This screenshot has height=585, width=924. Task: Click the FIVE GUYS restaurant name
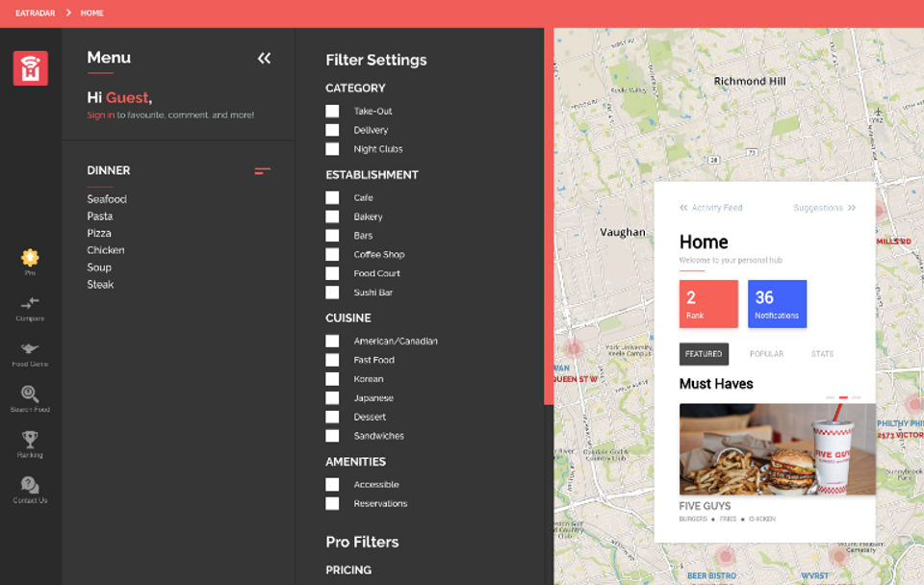click(x=705, y=506)
